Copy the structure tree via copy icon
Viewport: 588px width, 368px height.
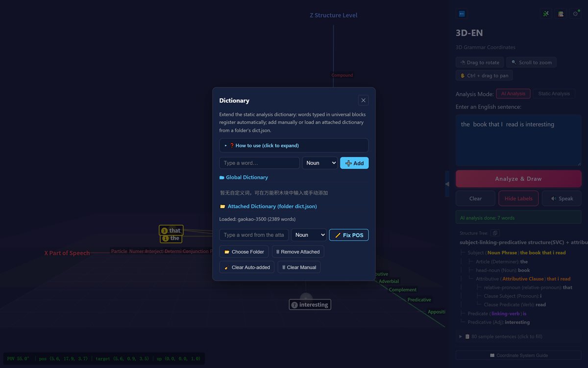tap(495, 233)
